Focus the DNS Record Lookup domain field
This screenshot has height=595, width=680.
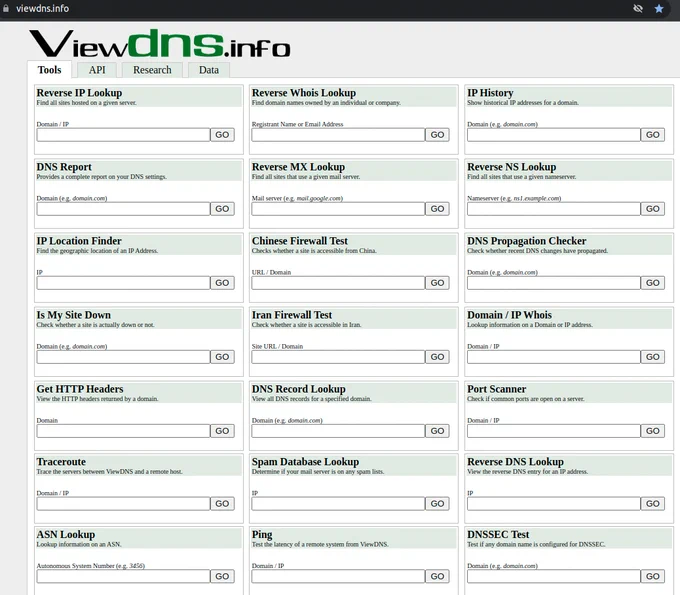tap(338, 431)
